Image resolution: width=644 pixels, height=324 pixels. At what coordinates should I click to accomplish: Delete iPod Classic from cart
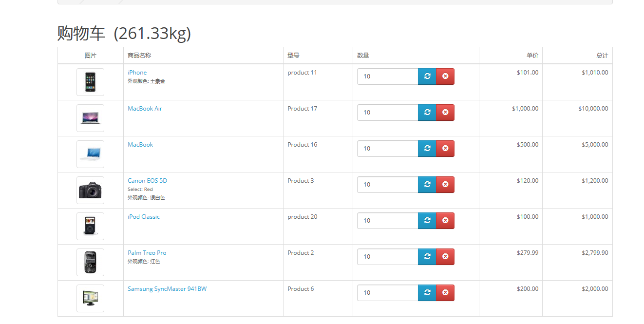tap(445, 221)
